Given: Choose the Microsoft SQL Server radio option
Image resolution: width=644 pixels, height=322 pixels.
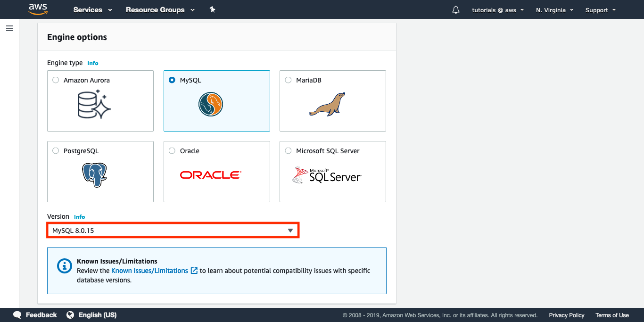Looking at the screenshot, I should tap(288, 151).
